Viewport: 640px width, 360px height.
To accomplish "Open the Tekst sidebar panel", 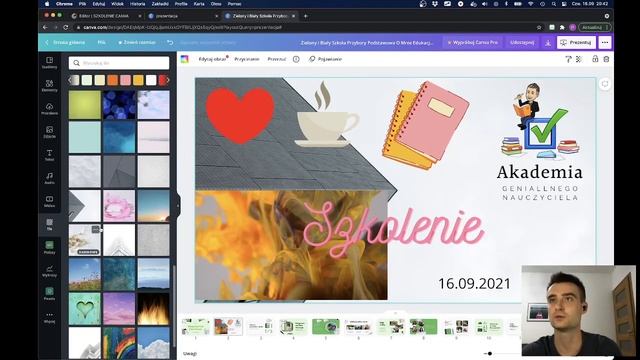I will (x=49, y=156).
